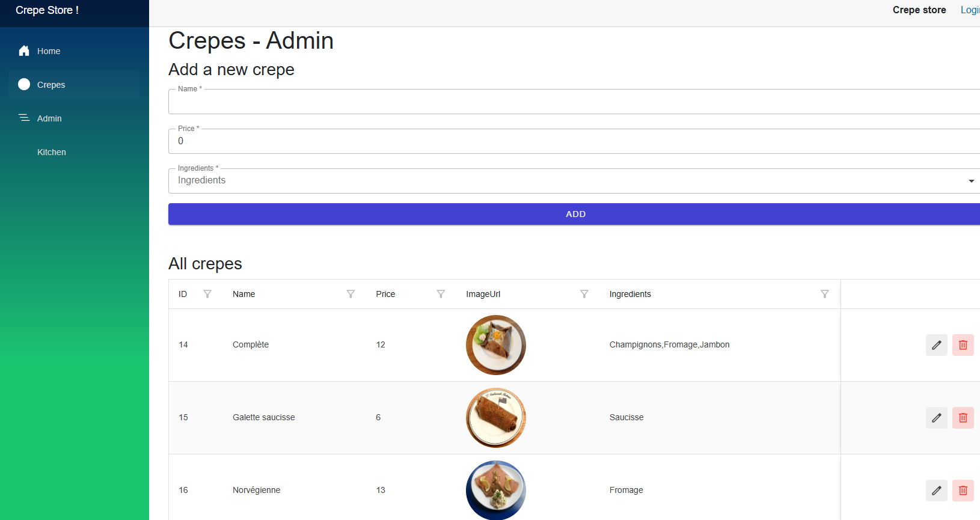Delete the Galette saucisse crepe
The image size is (980, 520).
pyautogui.click(x=963, y=418)
